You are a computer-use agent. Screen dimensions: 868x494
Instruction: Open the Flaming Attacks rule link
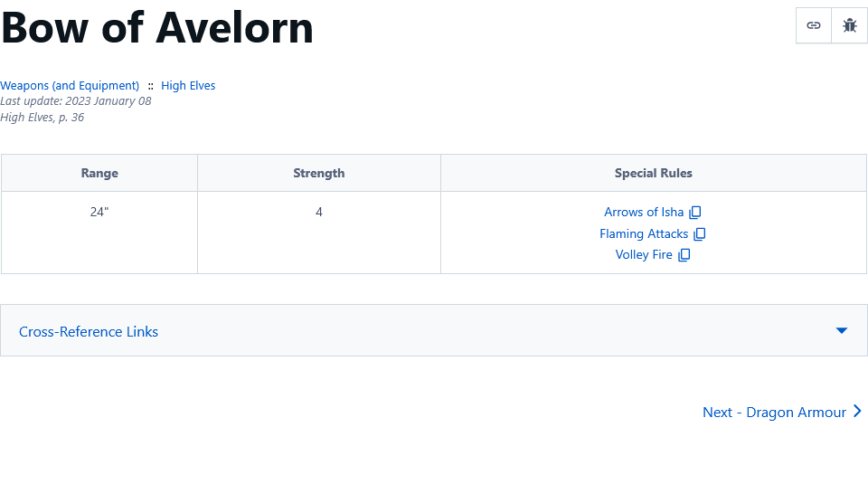click(x=644, y=234)
